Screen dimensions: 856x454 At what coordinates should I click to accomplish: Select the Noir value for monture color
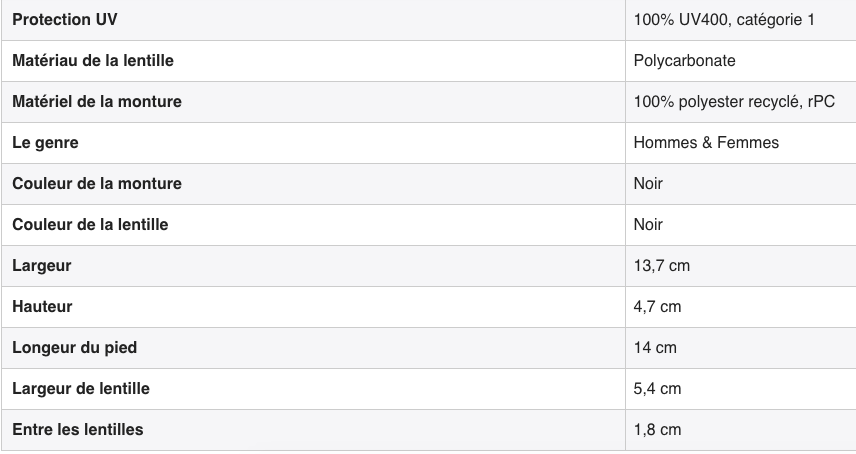point(648,183)
